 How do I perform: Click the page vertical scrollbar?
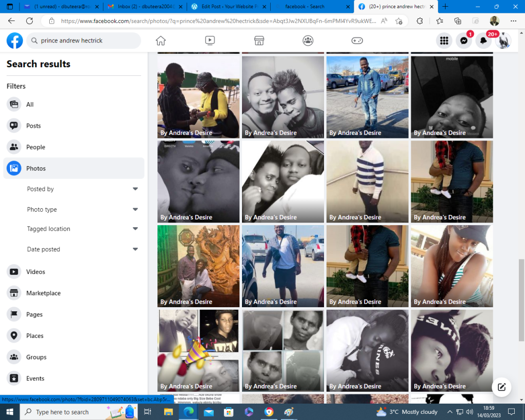tap(522, 300)
